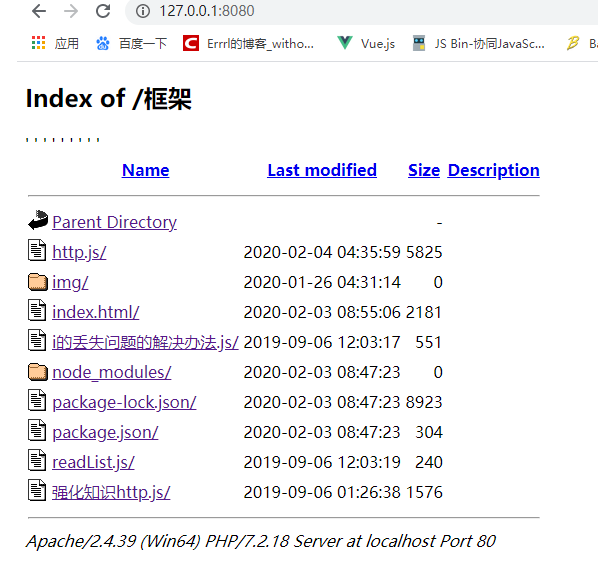This screenshot has width=613, height=567.
Task: Open the index.html/ link
Action: 96,312
